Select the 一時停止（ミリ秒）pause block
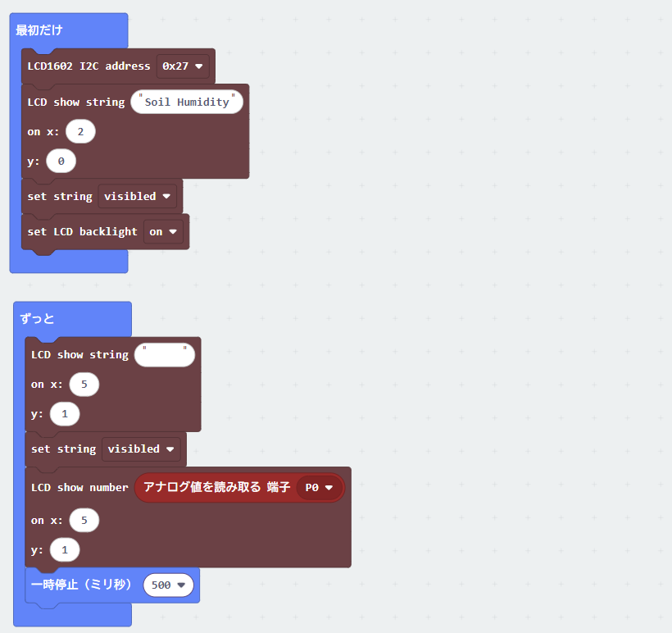Screen dimensions: 672x633 coord(81,585)
